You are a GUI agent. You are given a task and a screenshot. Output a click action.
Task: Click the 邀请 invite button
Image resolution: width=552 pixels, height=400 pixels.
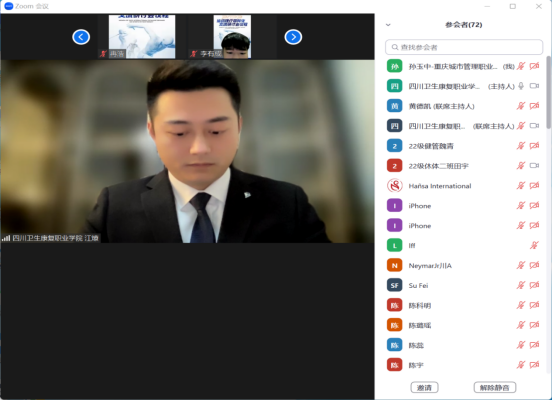click(x=424, y=387)
